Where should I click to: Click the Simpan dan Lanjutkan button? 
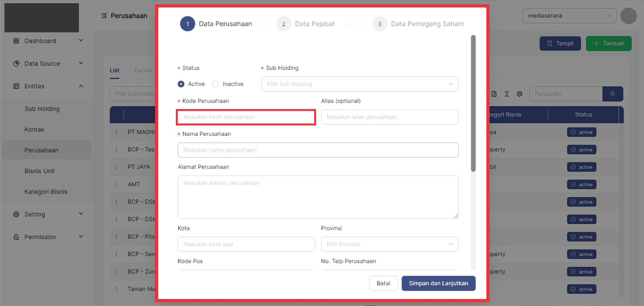click(x=438, y=283)
